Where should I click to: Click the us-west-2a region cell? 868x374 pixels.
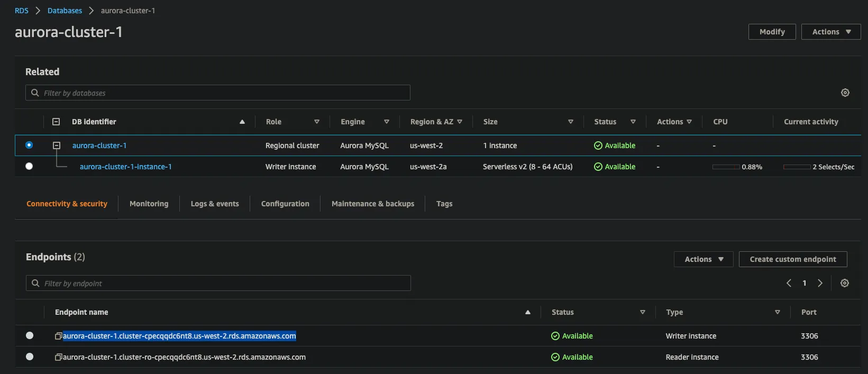(428, 167)
